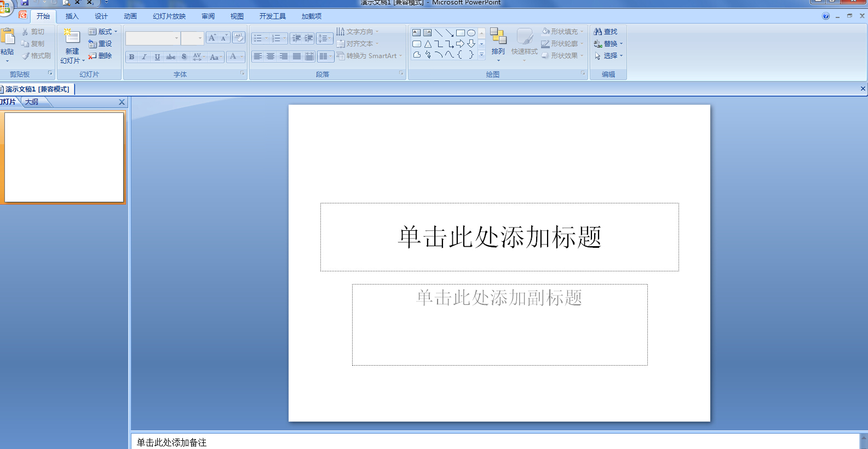This screenshot has height=449, width=868.
Task: Select the Format Painter (格式刷) brush
Action: pyautogui.click(x=25, y=56)
